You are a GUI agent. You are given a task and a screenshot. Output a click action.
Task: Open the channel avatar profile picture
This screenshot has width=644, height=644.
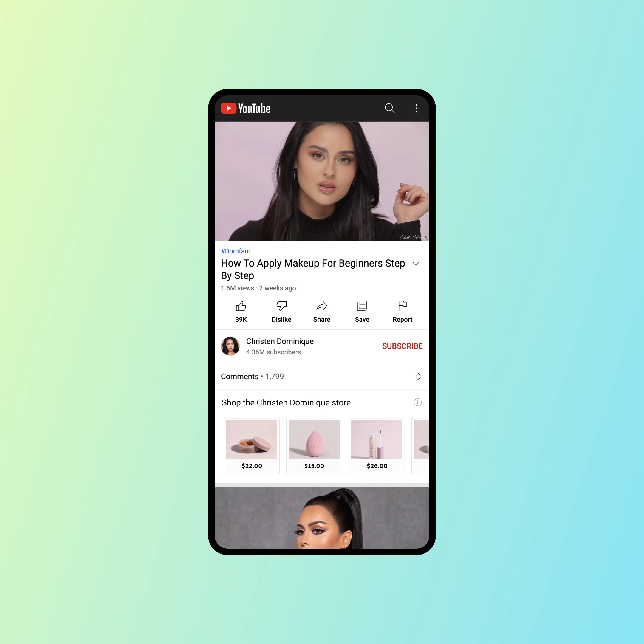pos(231,346)
